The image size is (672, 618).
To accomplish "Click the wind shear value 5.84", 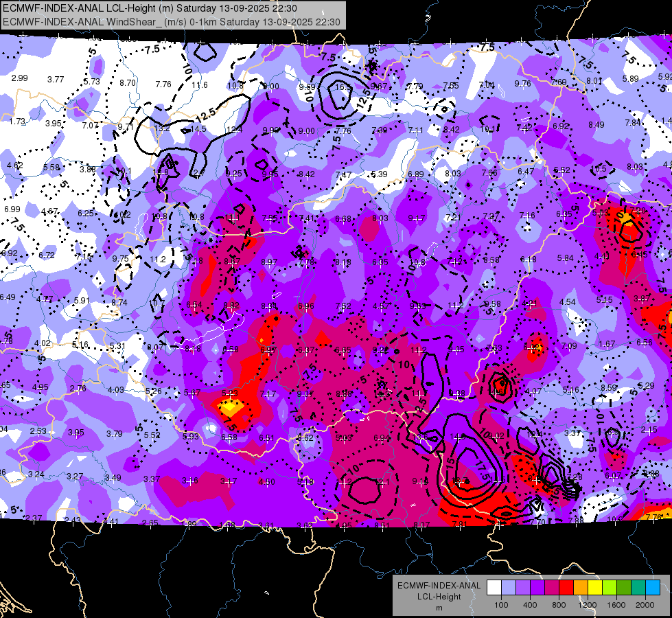I will click(x=566, y=258).
